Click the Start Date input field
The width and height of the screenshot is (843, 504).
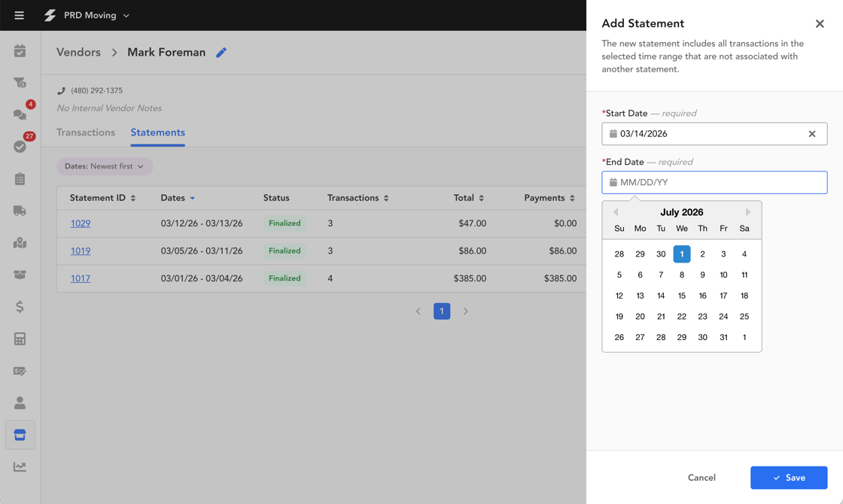(x=714, y=134)
